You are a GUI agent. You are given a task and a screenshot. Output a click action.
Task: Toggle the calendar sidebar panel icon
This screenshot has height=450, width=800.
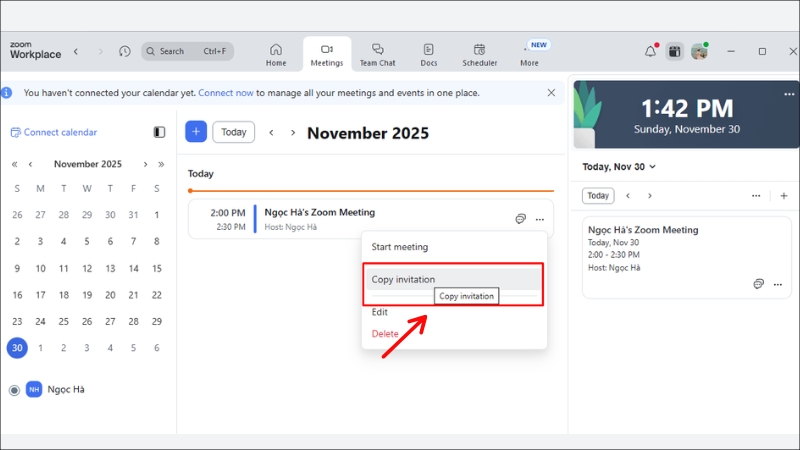(159, 132)
